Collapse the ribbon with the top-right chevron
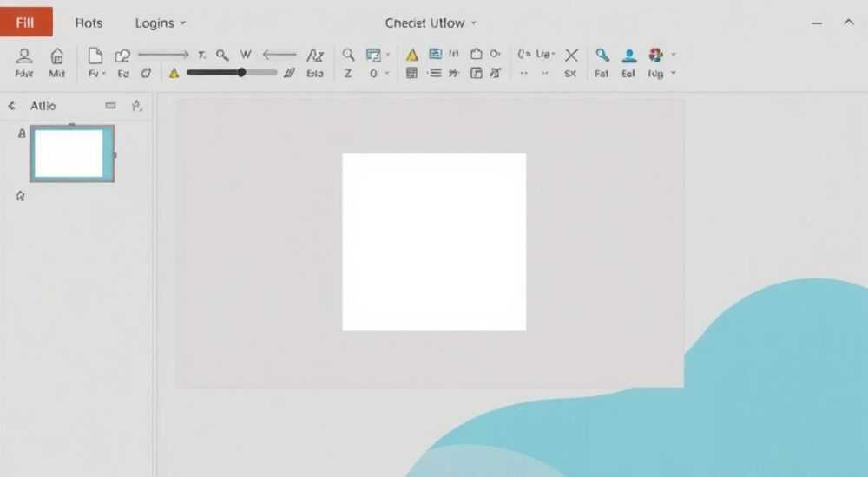This screenshot has height=477, width=868. (x=849, y=23)
